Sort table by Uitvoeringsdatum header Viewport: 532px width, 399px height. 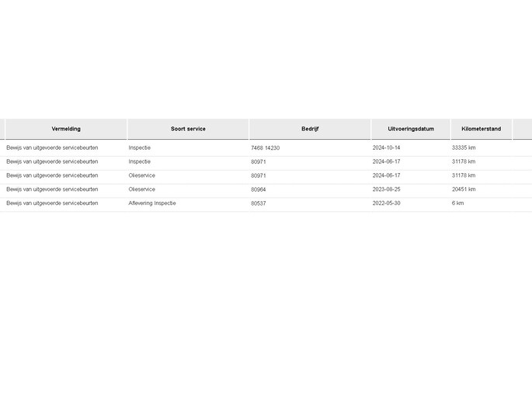point(410,129)
